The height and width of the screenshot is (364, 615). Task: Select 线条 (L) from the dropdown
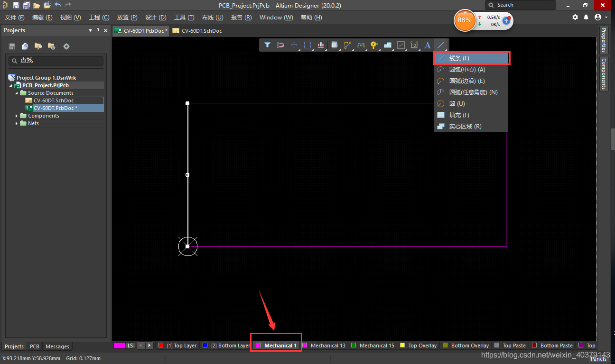(472, 58)
